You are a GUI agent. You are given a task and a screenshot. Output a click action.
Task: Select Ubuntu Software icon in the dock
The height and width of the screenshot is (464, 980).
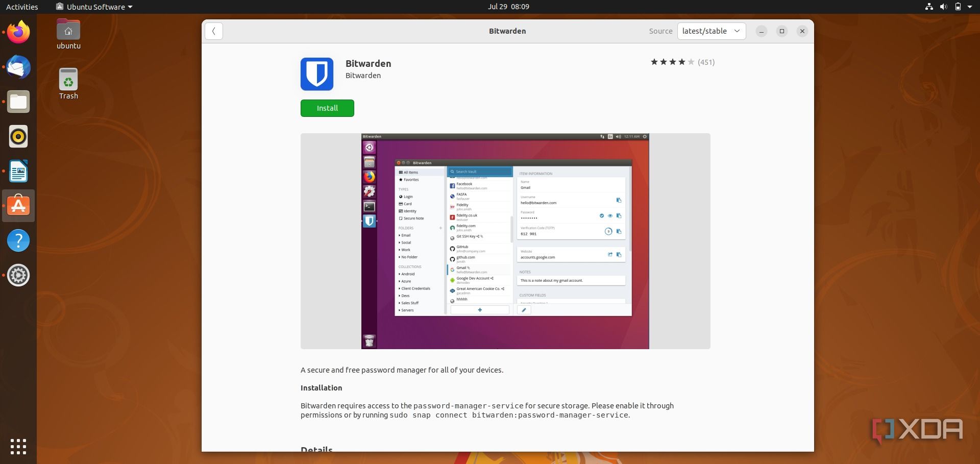[x=18, y=206]
